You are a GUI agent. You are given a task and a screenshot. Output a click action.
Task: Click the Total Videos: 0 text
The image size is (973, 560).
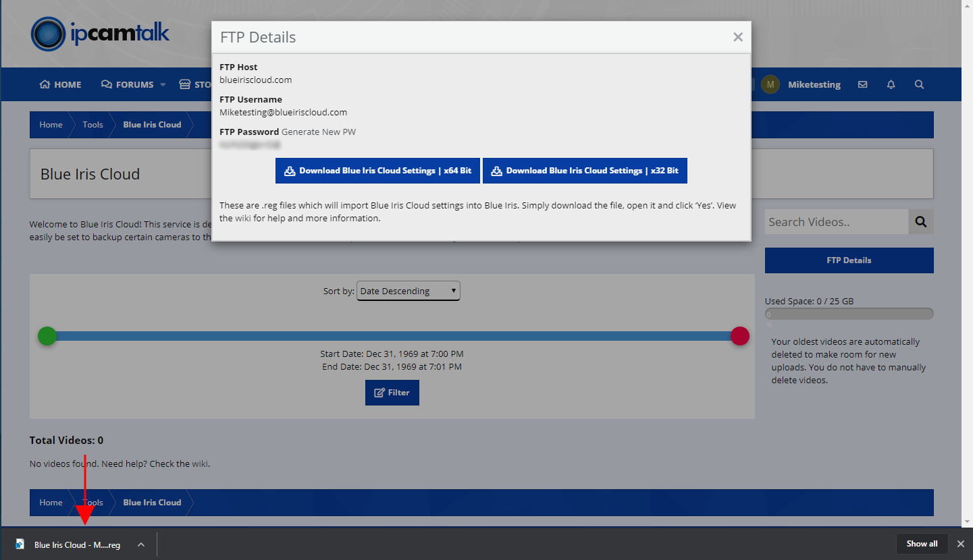[66, 440]
